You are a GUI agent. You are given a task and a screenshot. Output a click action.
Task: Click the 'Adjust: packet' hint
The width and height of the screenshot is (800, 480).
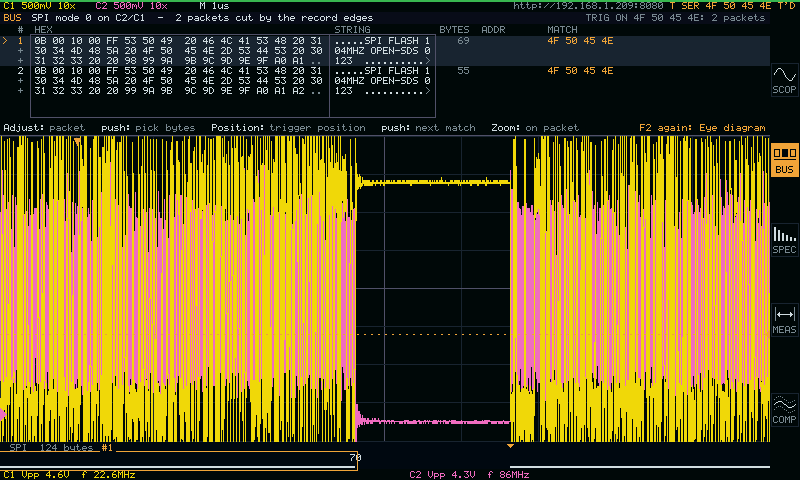[x=44, y=128]
